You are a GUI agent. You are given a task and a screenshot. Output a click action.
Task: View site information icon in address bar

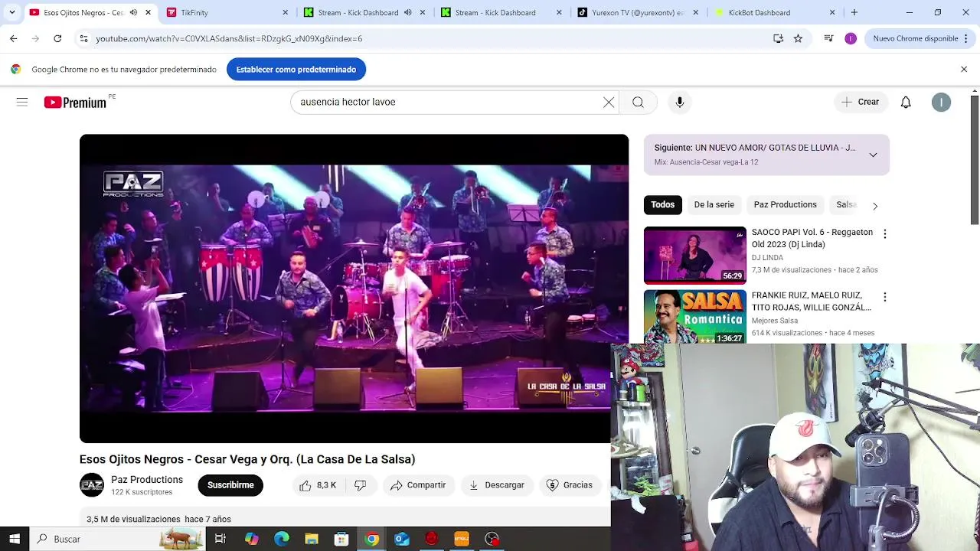[x=83, y=38]
